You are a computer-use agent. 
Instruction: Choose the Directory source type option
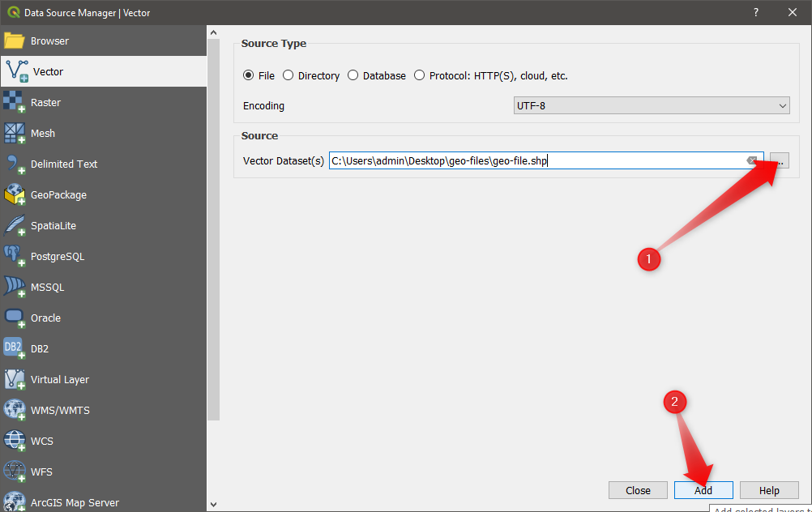[x=288, y=75]
